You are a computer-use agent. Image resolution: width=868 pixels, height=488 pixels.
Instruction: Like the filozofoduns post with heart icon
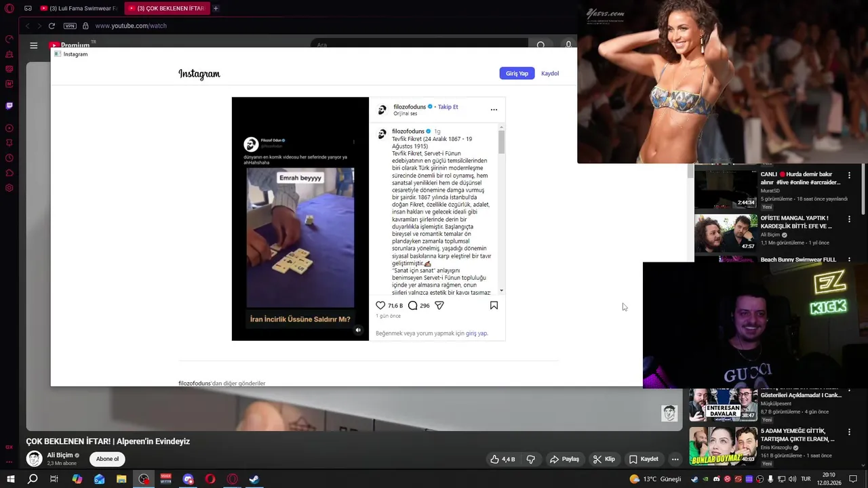tap(380, 306)
